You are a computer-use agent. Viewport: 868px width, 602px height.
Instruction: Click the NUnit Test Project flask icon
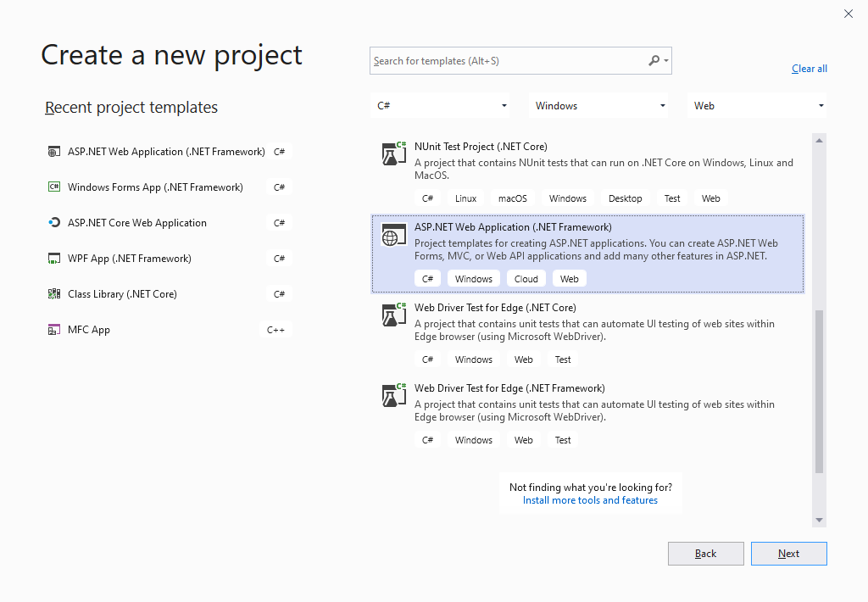[x=393, y=153]
